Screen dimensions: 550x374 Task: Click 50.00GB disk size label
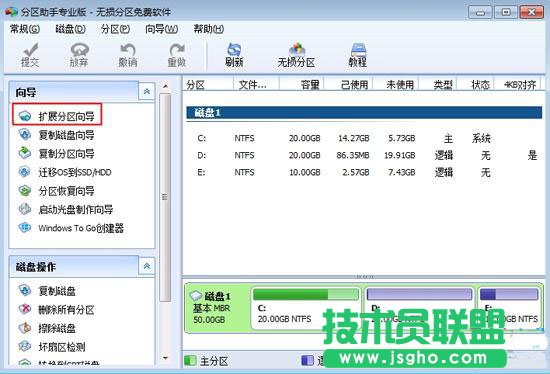point(209,320)
